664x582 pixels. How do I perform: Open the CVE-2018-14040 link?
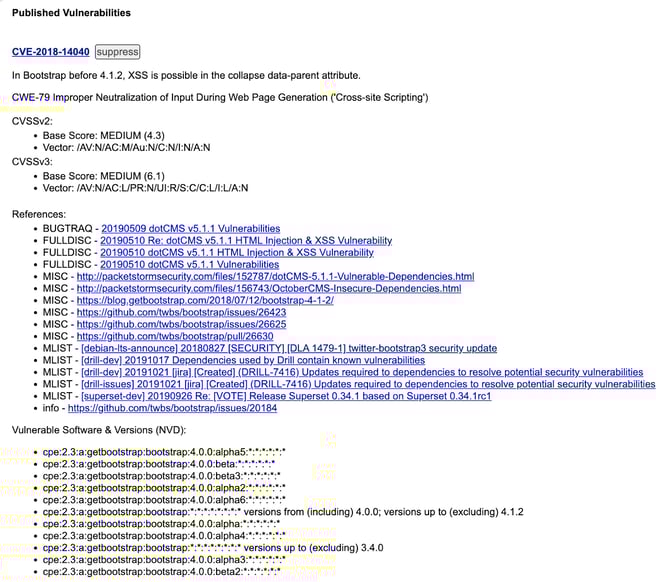50,52
